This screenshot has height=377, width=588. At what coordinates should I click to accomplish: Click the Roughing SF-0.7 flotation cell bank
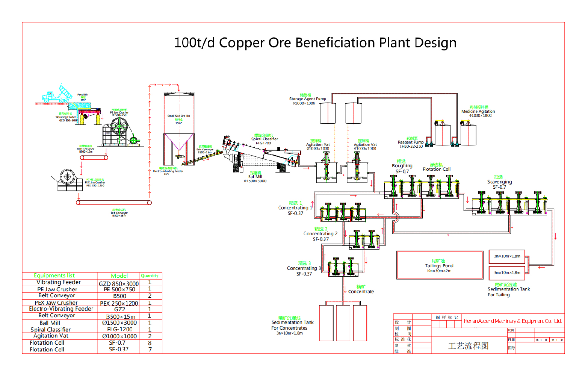(x=422, y=187)
